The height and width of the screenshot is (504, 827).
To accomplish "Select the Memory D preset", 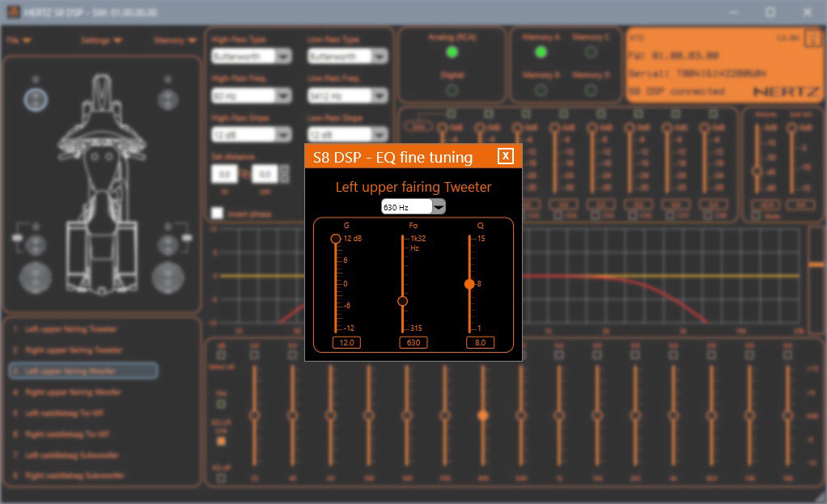I will tap(591, 90).
